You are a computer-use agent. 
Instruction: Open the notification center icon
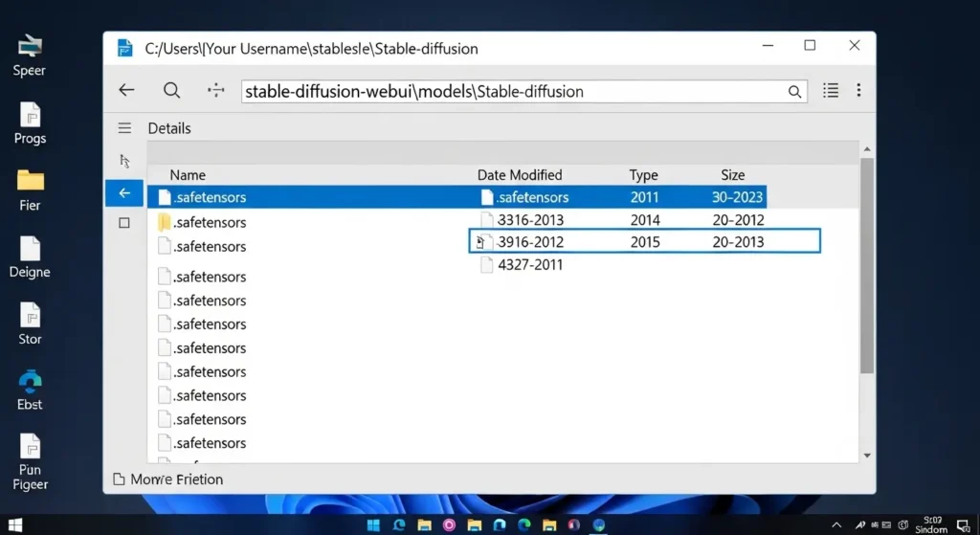coord(963,525)
